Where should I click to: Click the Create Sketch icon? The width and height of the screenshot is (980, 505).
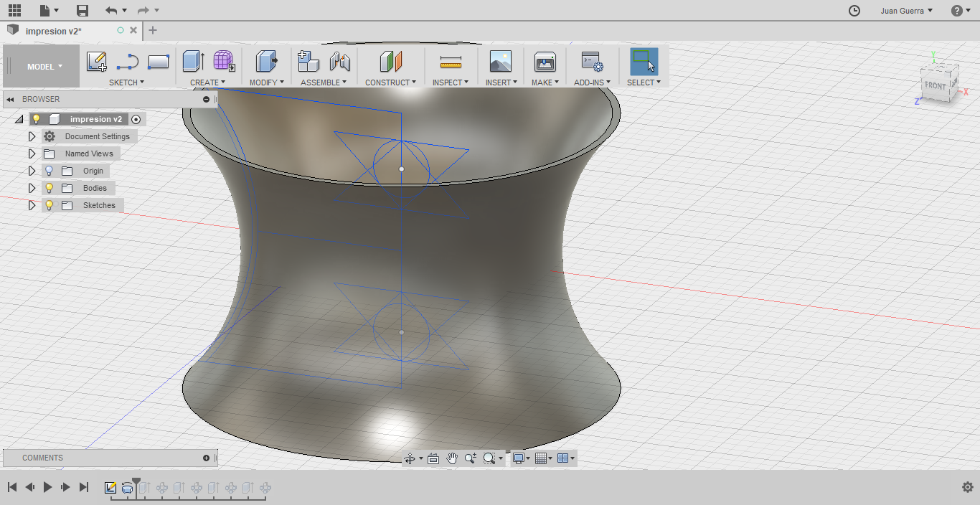97,62
